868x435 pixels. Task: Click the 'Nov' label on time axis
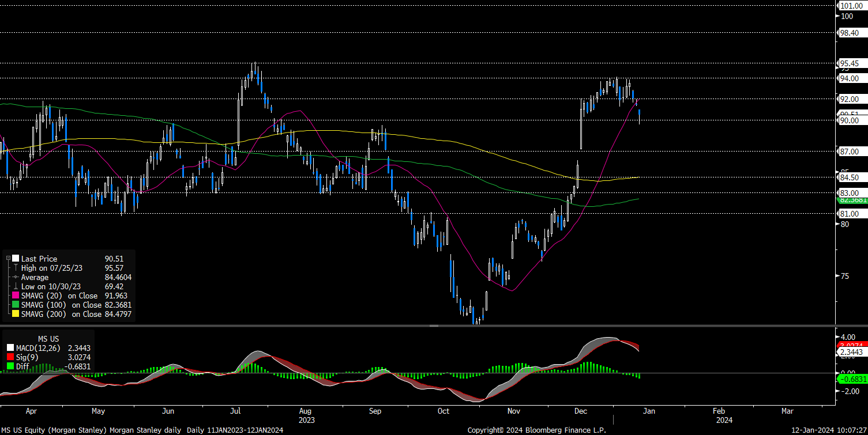click(x=513, y=411)
